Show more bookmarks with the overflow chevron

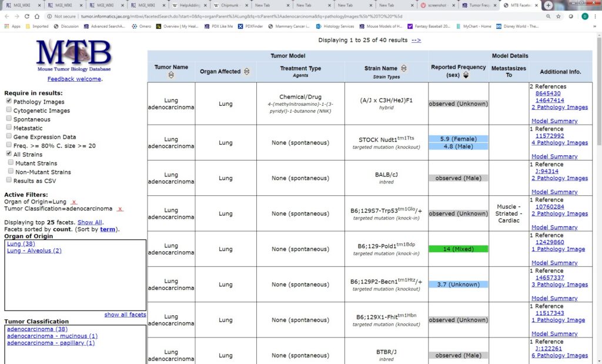(595, 26)
